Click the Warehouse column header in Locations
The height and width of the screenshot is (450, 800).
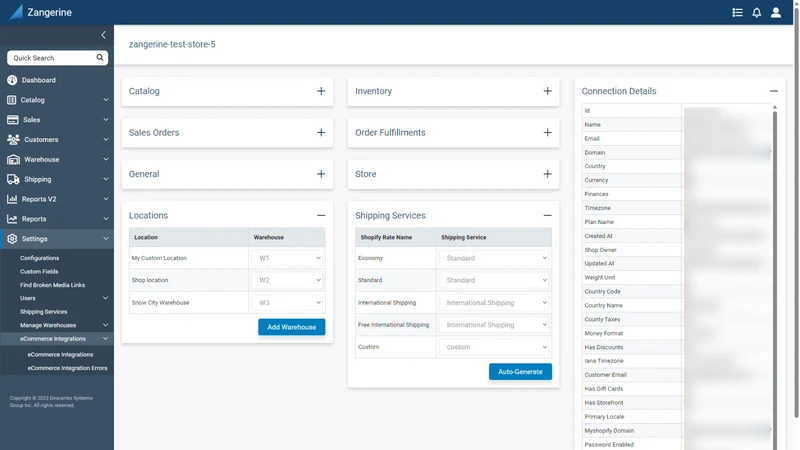click(x=268, y=237)
